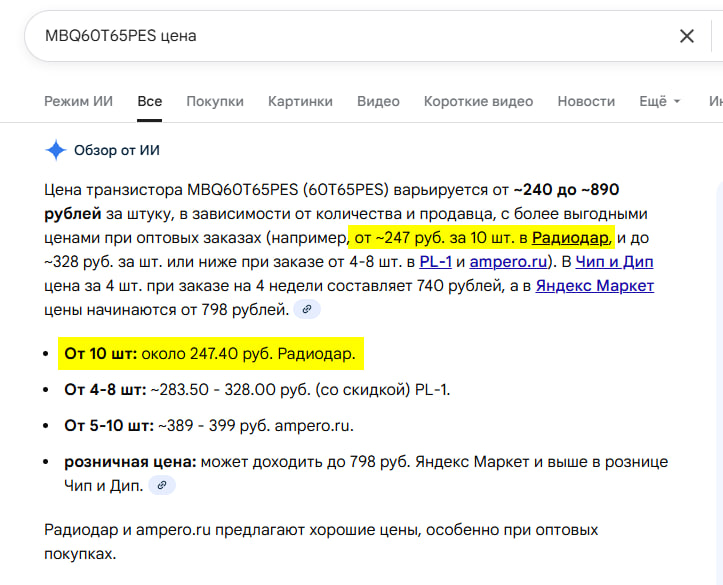Switch to the 'Видео' tab

point(378,101)
